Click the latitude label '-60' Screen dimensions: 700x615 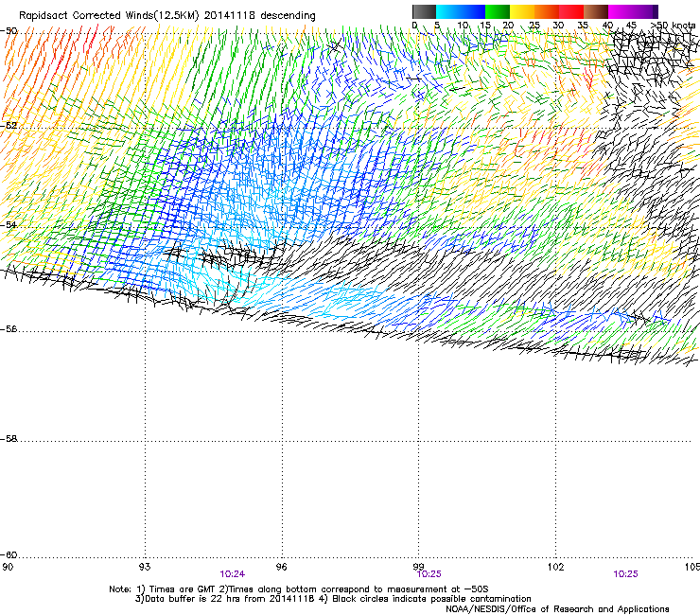9,555
